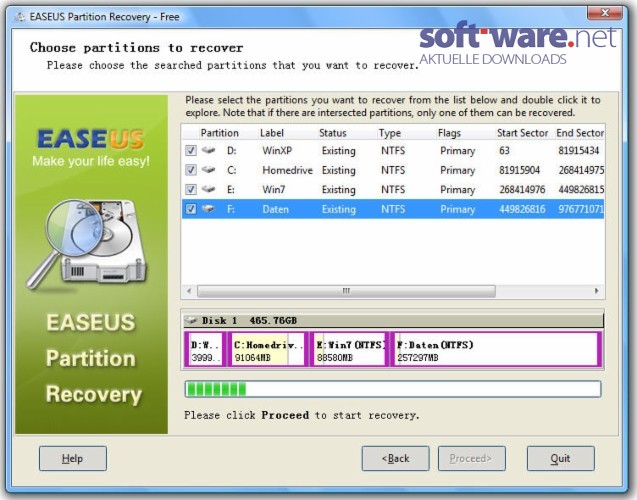Select the Win7 label cell
637x500 pixels.
click(x=274, y=190)
